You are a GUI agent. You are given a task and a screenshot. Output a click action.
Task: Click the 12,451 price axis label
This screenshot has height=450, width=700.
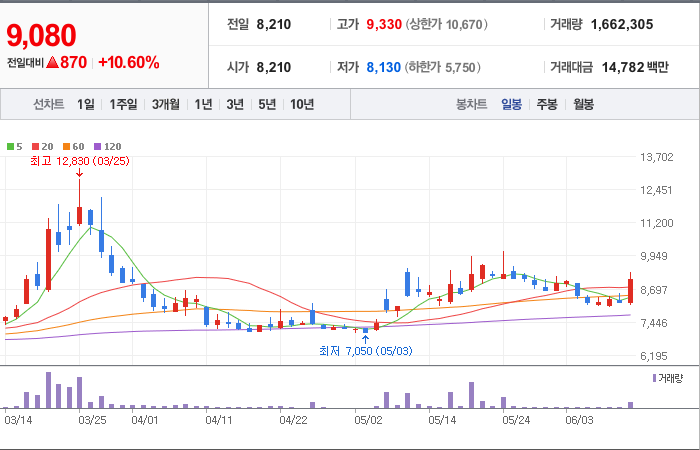656,190
